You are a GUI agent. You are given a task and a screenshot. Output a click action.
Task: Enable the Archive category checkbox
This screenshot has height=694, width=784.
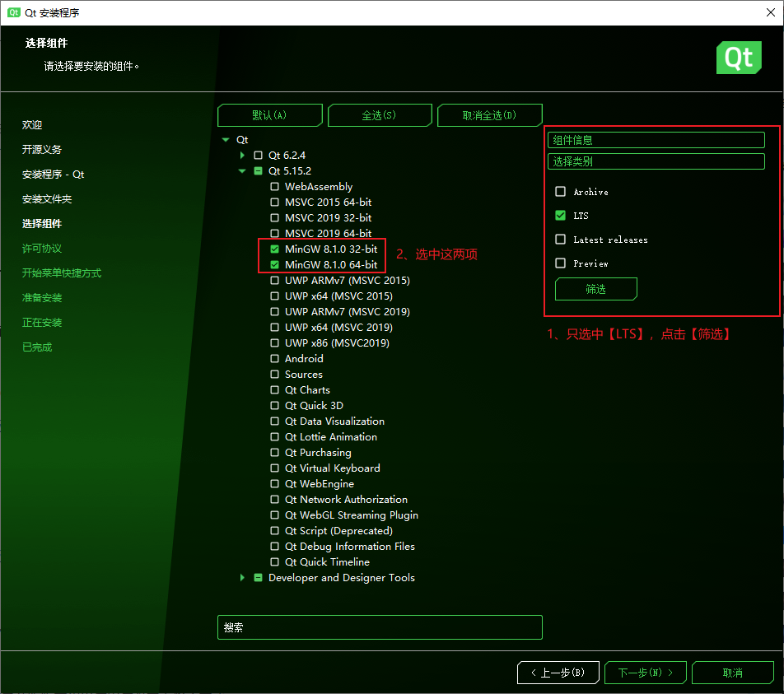561,192
